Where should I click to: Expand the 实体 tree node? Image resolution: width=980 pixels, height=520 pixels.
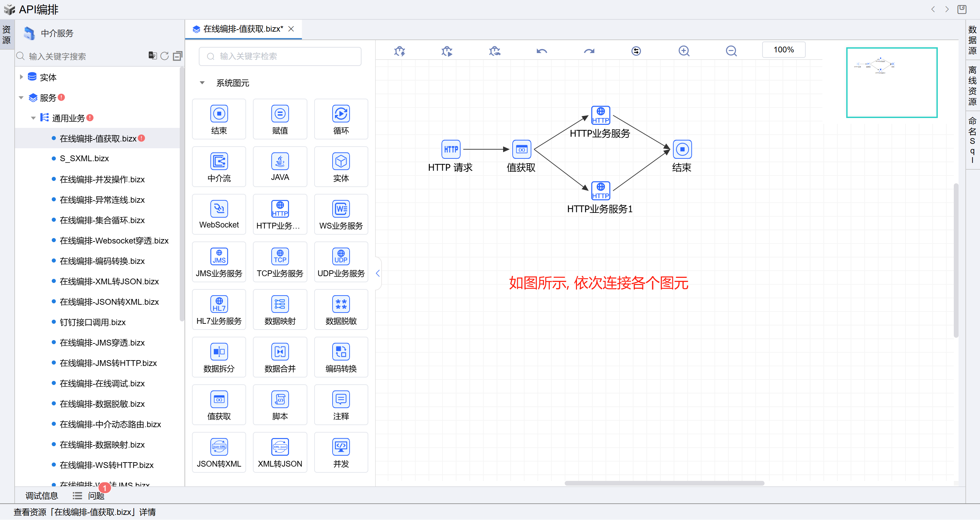point(21,77)
